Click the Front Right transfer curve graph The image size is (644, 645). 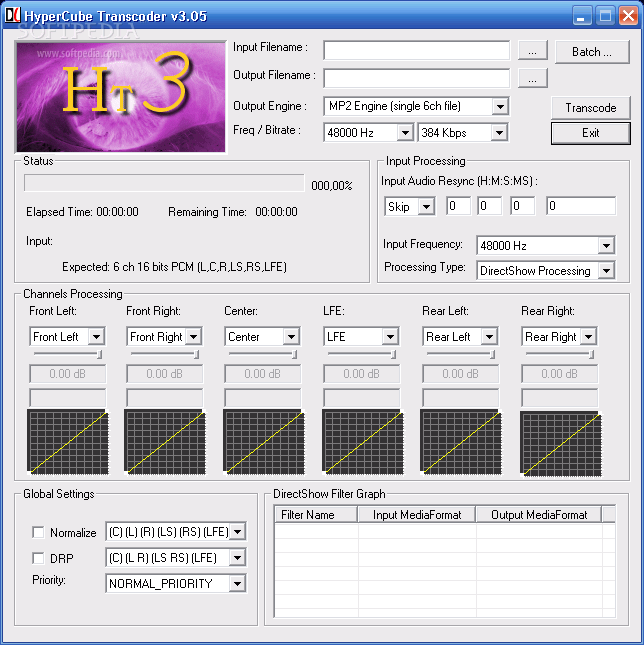(x=165, y=442)
